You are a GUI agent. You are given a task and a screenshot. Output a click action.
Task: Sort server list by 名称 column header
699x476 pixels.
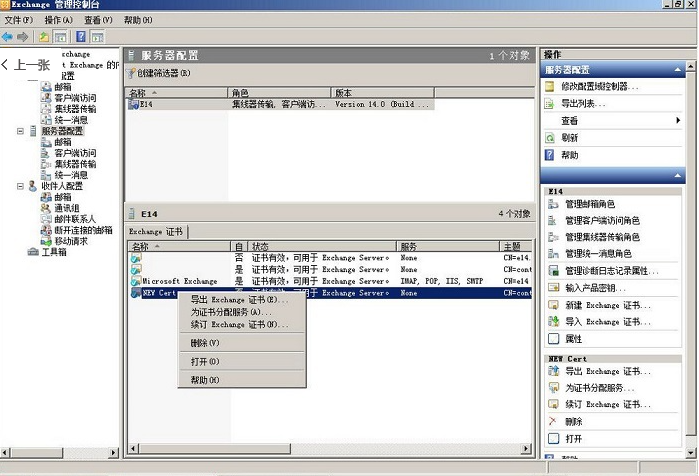(176, 93)
